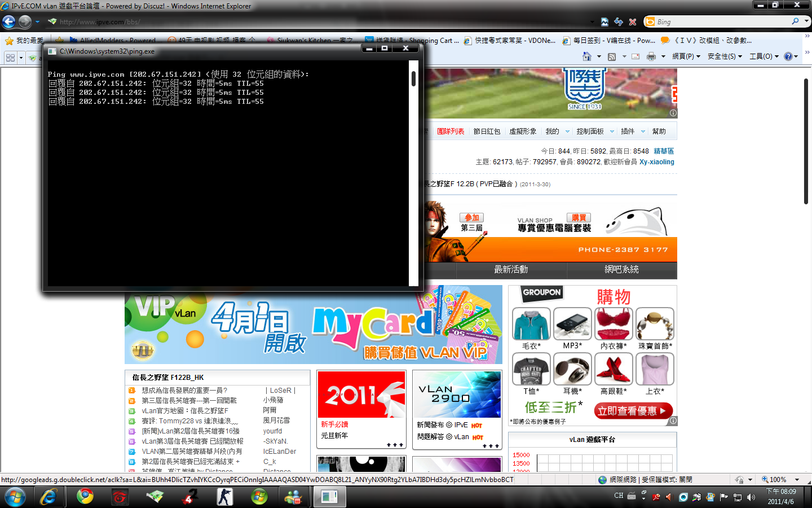Open the 團隊列表 menu item
The width and height of the screenshot is (812, 508).
(451, 132)
